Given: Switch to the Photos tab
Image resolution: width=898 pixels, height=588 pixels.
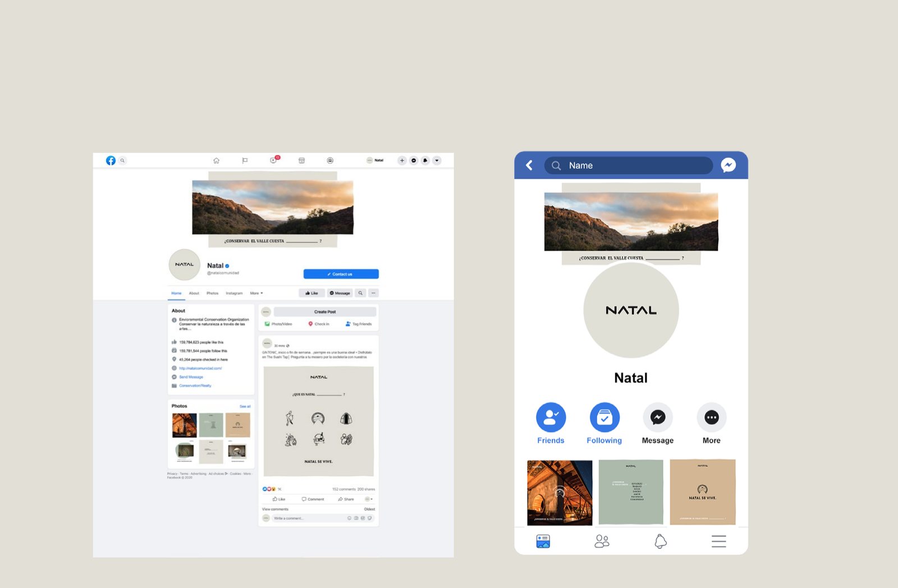Looking at the screenshot, I should pyautogui.click(x=212, y=293).
